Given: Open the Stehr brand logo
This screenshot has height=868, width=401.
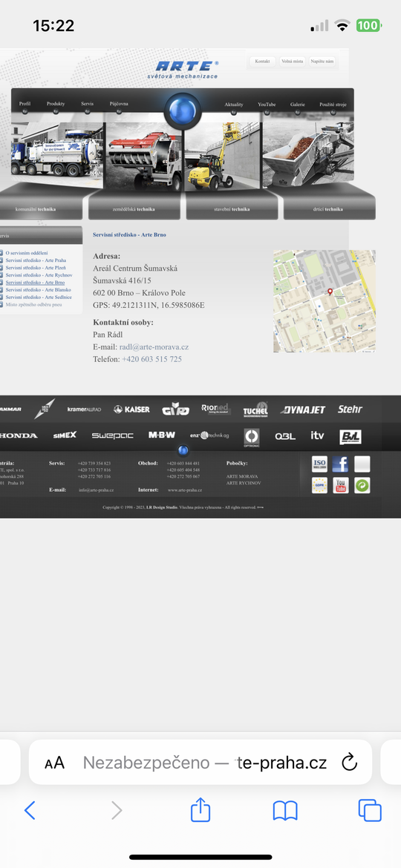Looking at the screenshot, I should (350, 409).
